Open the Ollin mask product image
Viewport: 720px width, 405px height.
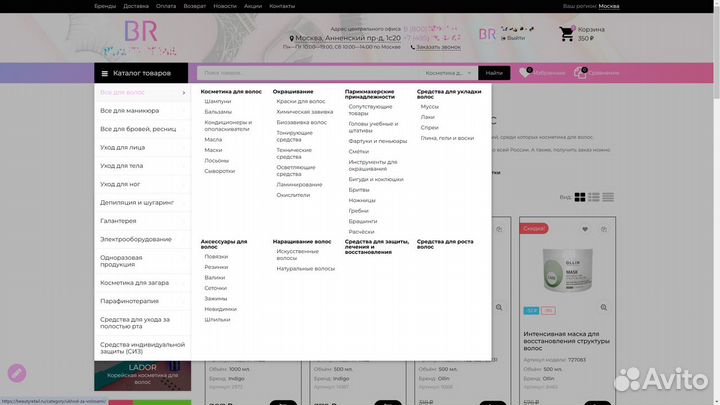pyautogui.click(x=567, y=270)
